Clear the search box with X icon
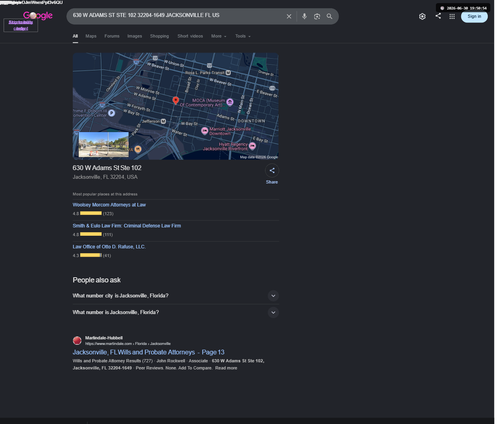 point(289,16)
